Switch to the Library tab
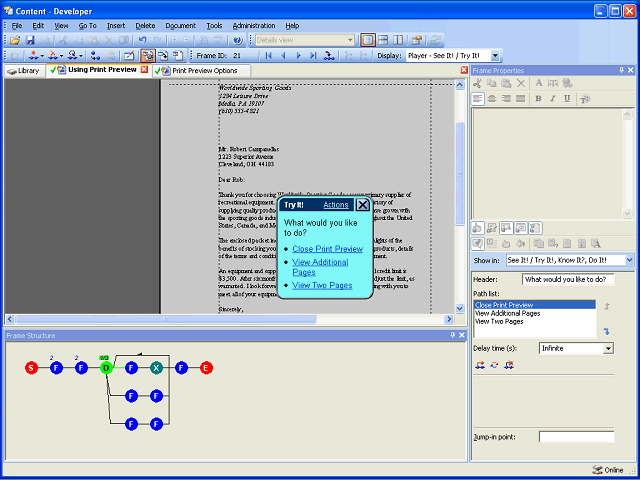This screenshot has width=640, height=480. click(24, 71)
